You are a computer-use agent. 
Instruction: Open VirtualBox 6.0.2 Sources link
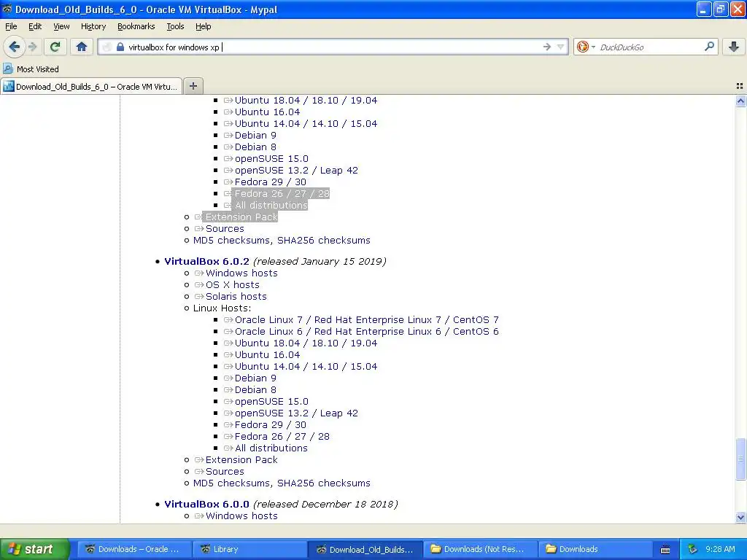[225, 472]
